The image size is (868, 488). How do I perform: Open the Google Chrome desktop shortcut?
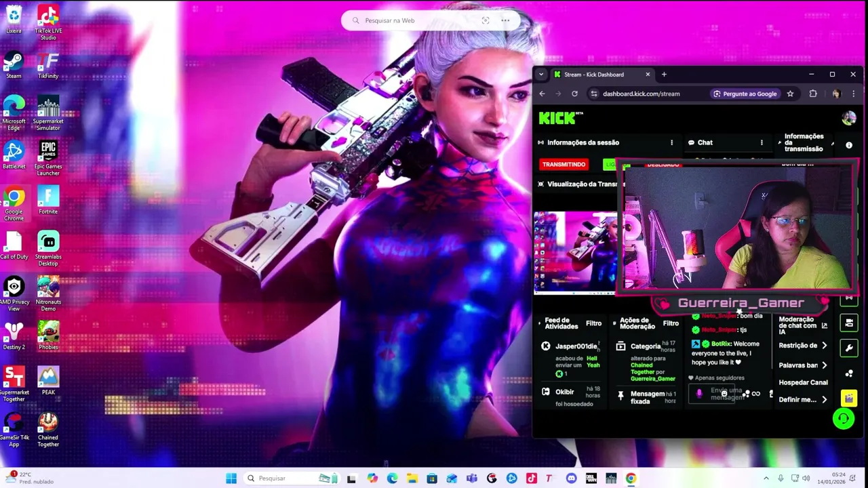point(14,203)
